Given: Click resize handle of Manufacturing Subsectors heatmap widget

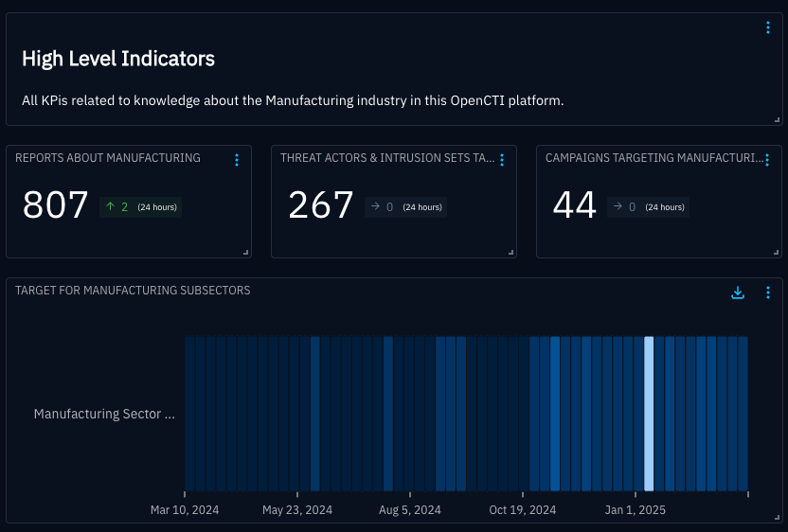Looking at the screenshot, I should click(777, 517).
